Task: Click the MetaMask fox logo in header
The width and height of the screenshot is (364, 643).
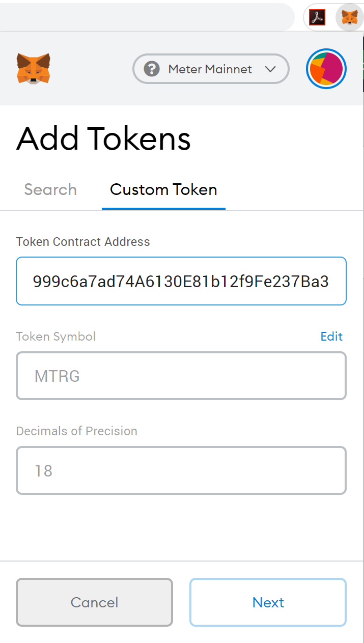Action: pos(34,69)
